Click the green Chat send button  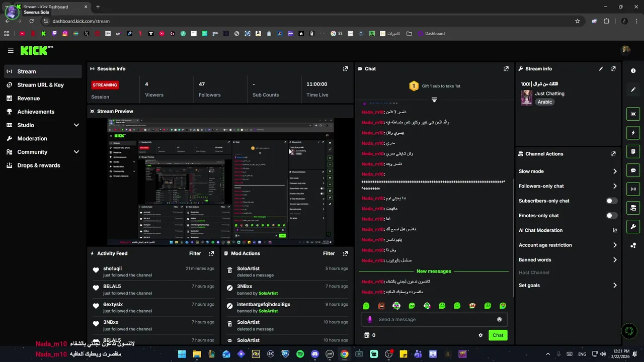498,335
